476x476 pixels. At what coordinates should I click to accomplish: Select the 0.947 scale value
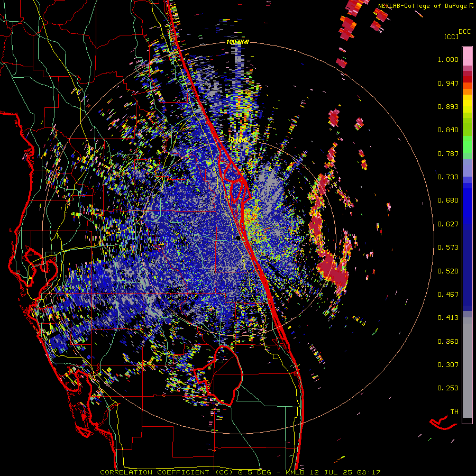448,83
